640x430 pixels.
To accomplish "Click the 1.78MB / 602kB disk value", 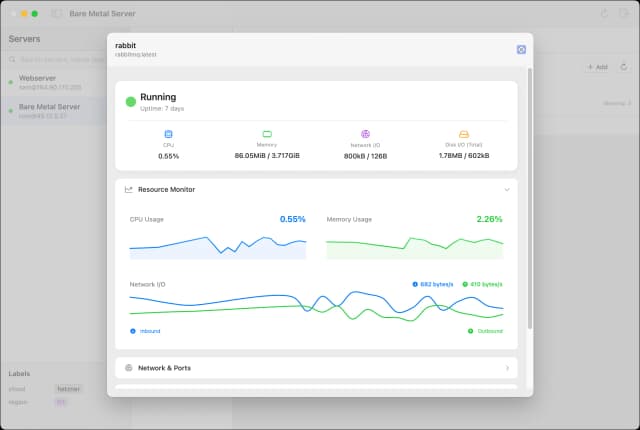I will pos(464,156).
